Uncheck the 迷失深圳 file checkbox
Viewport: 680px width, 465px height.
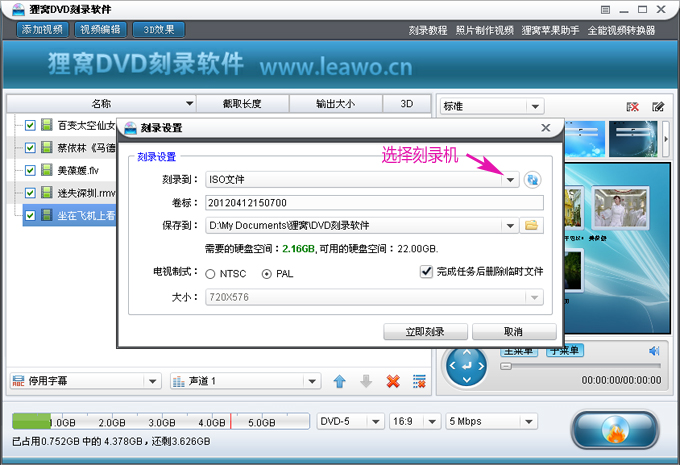[30, 193]
